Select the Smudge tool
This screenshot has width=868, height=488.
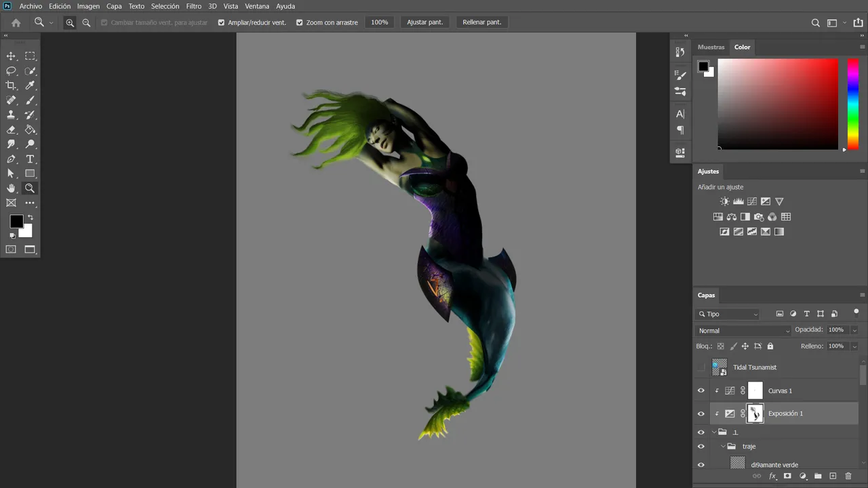11,144
